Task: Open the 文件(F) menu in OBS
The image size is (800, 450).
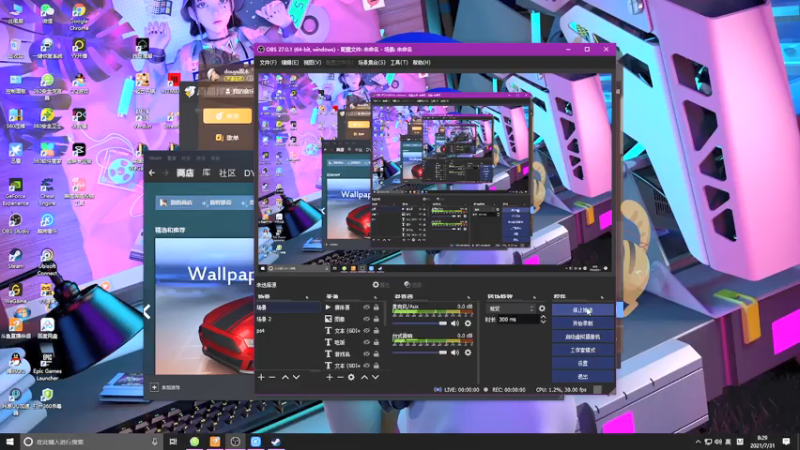Action: (268, 63)
